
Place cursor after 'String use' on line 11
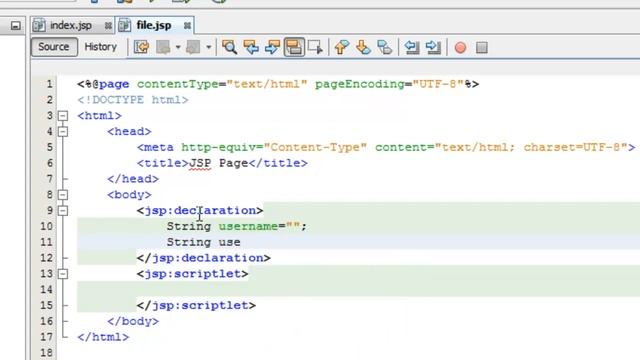click(241, 242)
